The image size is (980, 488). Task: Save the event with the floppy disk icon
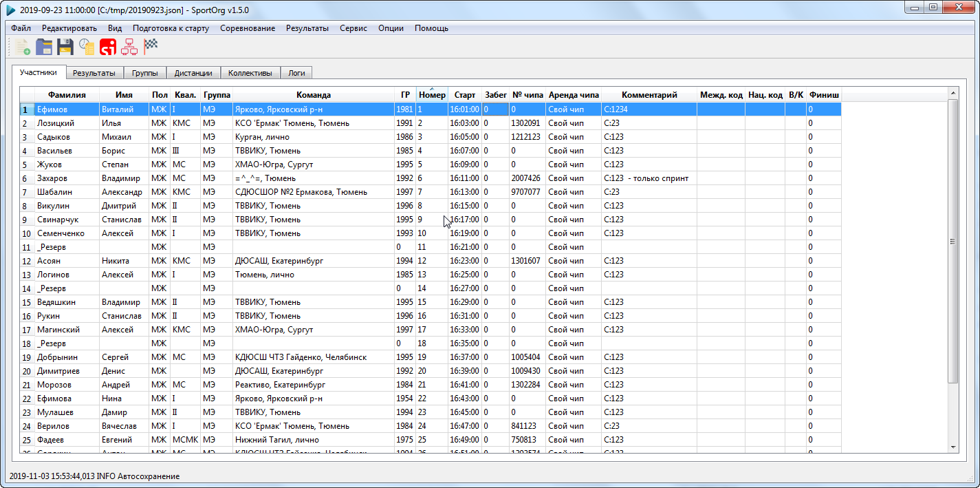point(65,46)
